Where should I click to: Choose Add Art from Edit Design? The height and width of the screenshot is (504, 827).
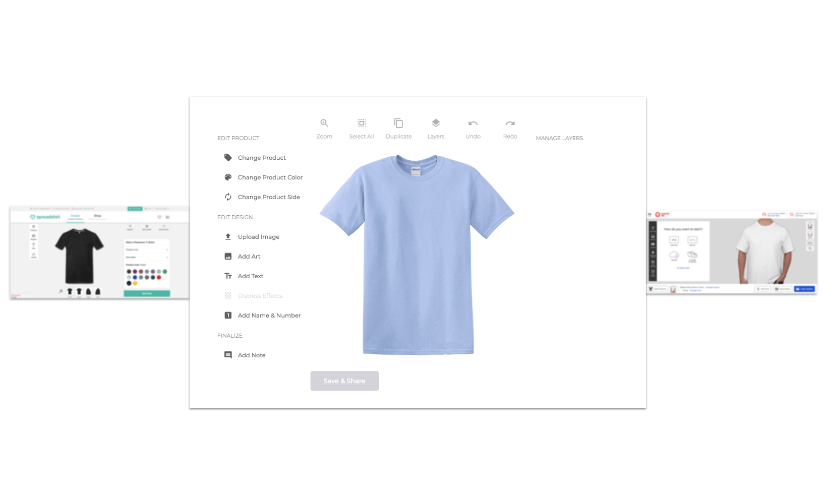click(242, 257)
